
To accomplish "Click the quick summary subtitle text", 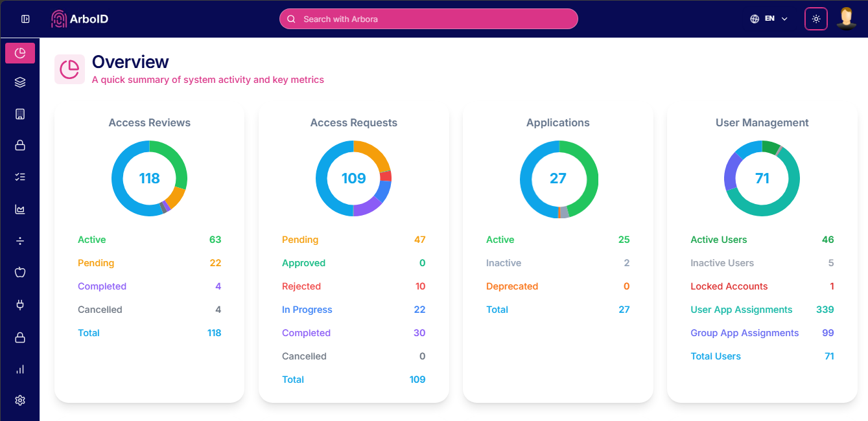I will [x=208, y=80].
